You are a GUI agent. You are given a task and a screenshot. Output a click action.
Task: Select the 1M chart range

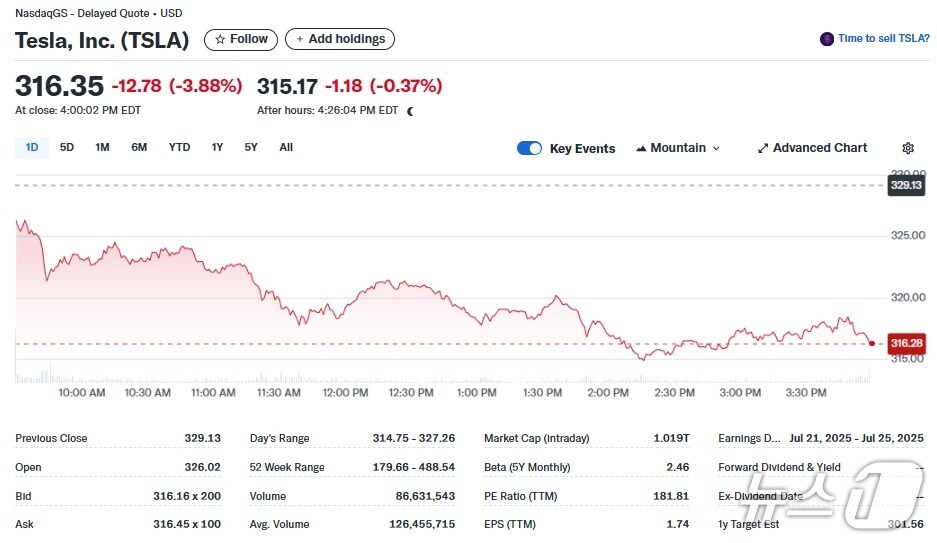click(102, 148)
